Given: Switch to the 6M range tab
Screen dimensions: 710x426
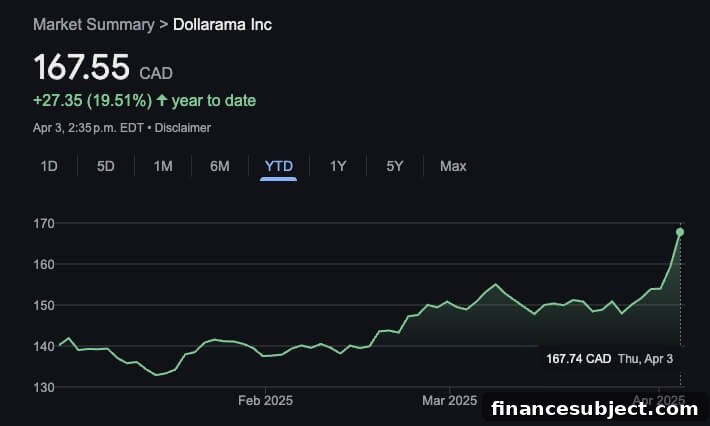Looking at the screenshot, I should click(x=220, y=166).
